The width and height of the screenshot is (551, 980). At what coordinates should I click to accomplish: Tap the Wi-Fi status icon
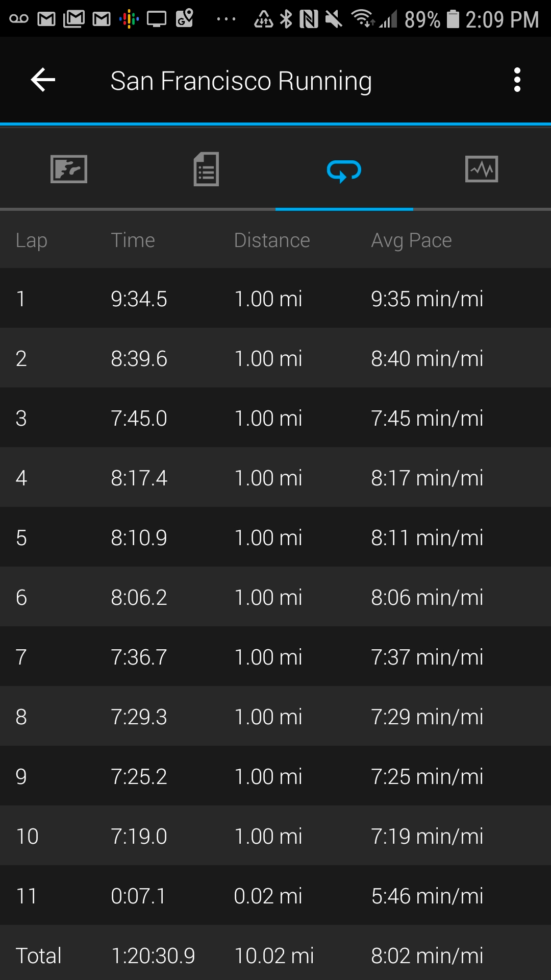coord(362,18)
